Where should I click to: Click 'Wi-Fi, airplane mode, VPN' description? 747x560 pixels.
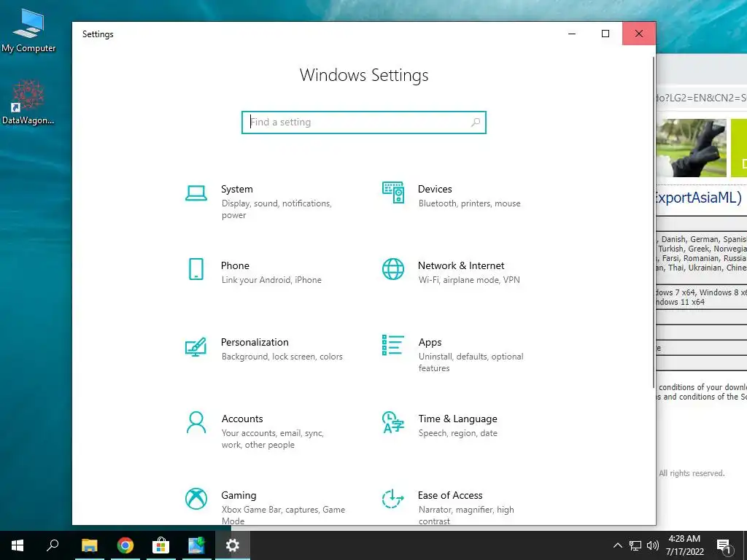pos(469,280)
